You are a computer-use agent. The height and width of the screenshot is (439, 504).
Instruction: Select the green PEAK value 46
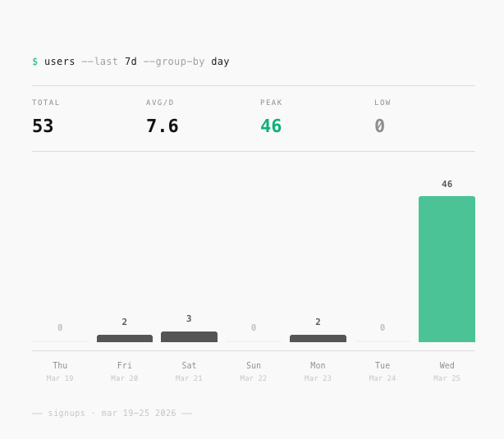(x=271, y=126)
